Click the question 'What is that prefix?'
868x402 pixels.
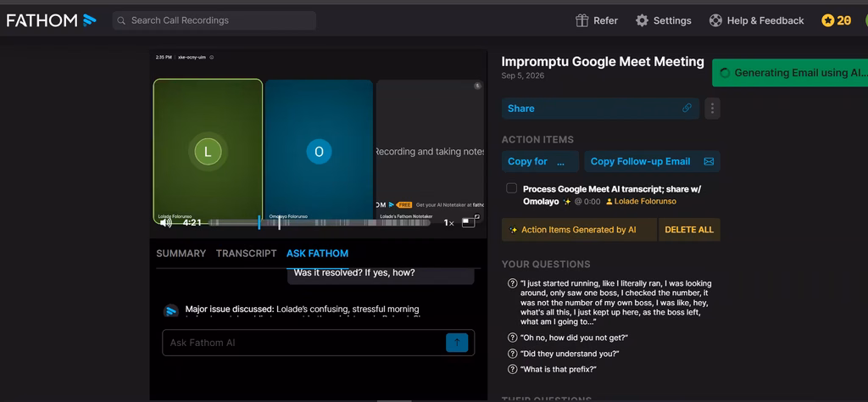click(558, 369)
